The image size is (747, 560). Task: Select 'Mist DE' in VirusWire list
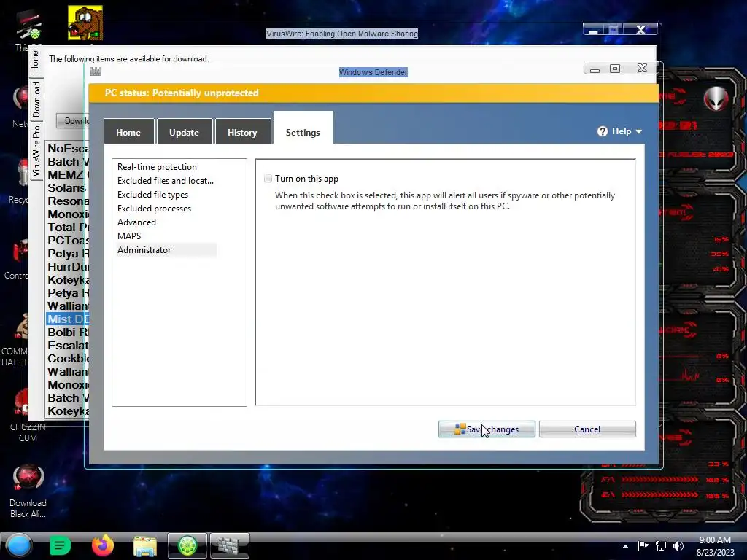click(68, 319)
